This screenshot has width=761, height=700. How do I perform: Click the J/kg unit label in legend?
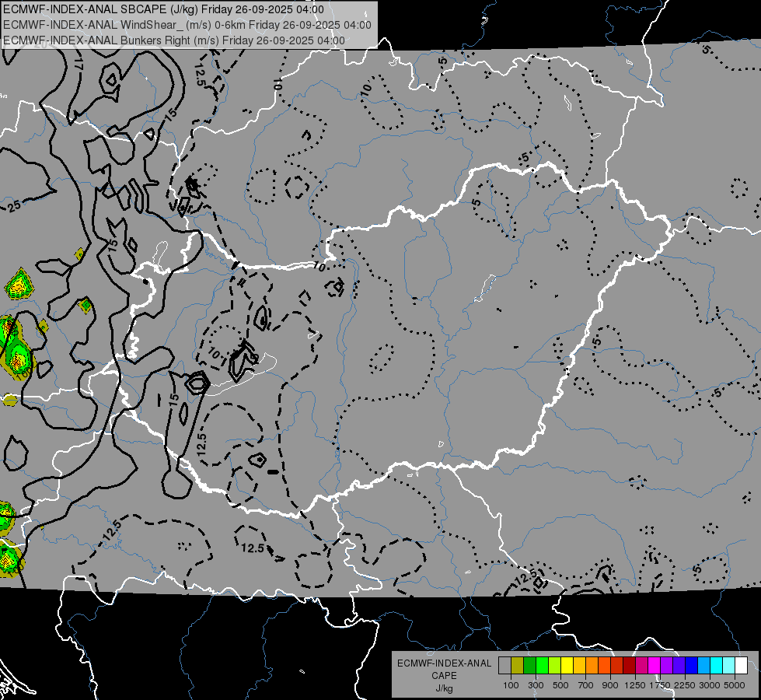[445, 688]
